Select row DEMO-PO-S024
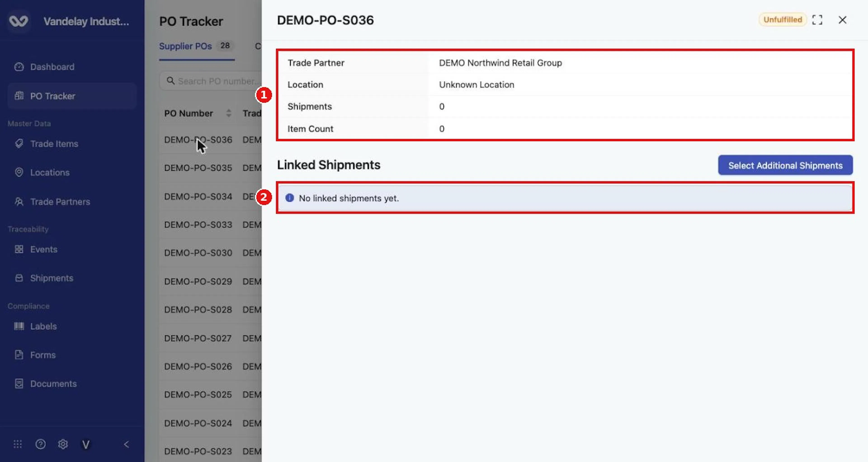This screenshot has width=868, height=462. click(x=210, y=423)
